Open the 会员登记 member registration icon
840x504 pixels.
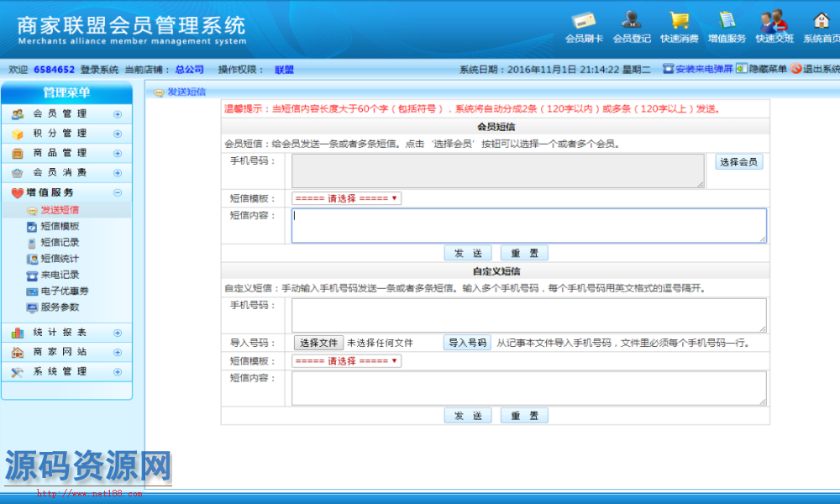click(631, 20)
